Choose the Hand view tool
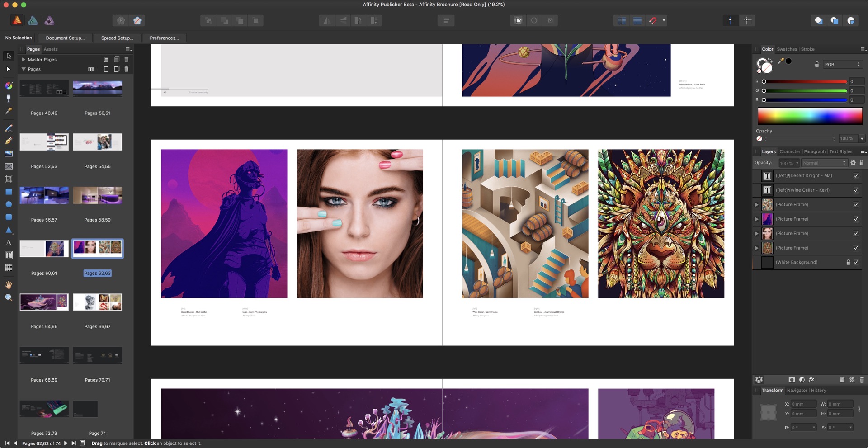The height and width of the screenshot is (448, 868). 9,285
